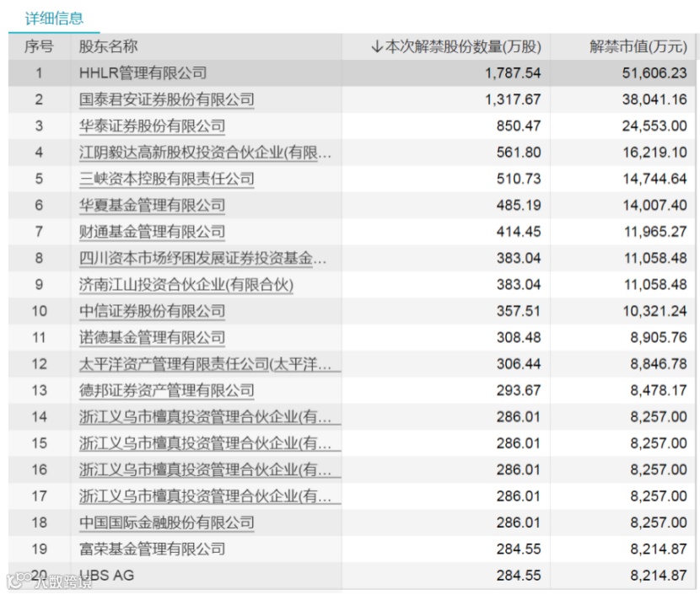Select 富荣基金管理有限公司 row name
The width and height of the screenshot is (700, 595).
[x=152, y=549]
